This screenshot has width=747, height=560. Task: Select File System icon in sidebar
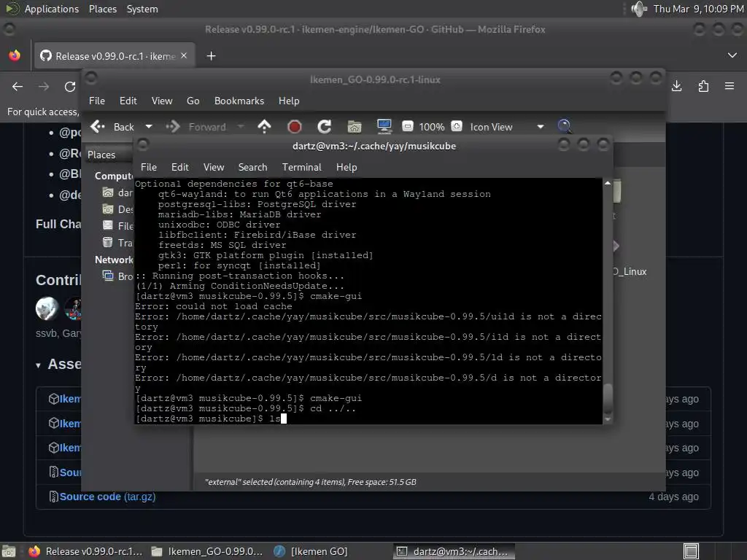[108, 226]
